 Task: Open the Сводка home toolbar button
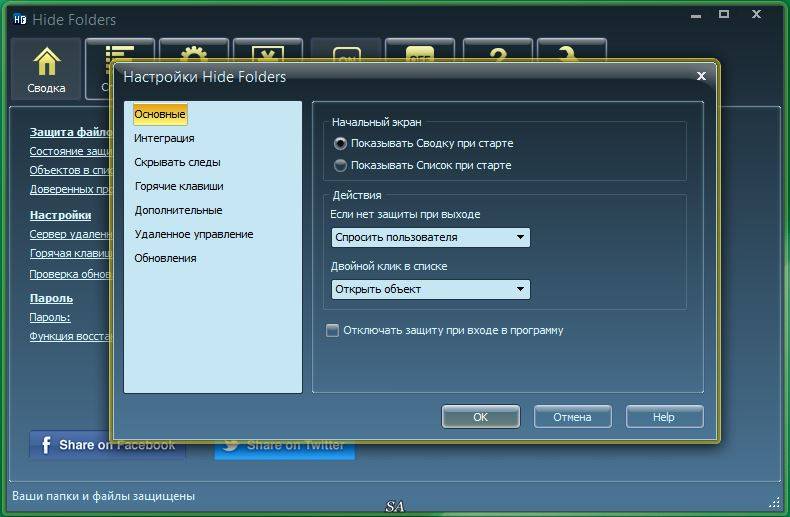click(x=46, y=69)
